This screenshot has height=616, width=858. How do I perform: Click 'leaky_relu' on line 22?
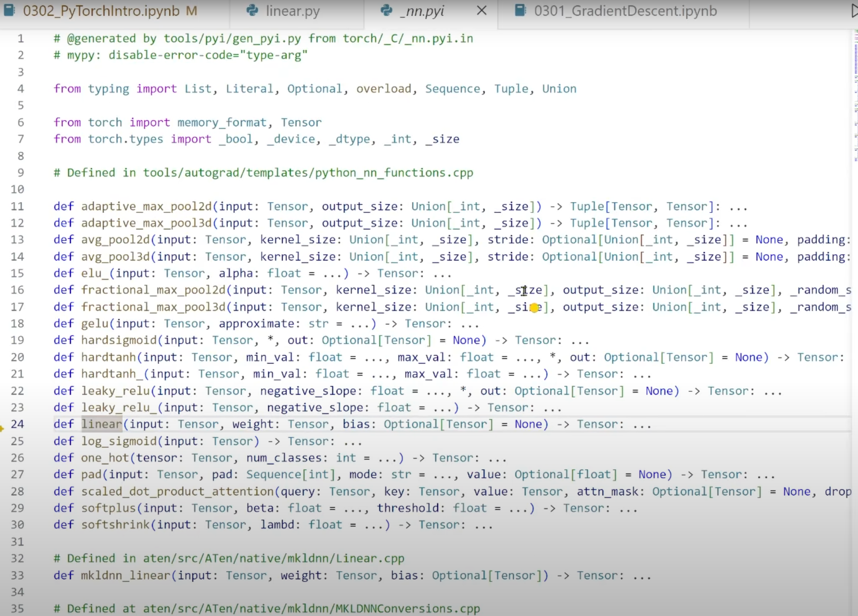(x=116, y=391)
